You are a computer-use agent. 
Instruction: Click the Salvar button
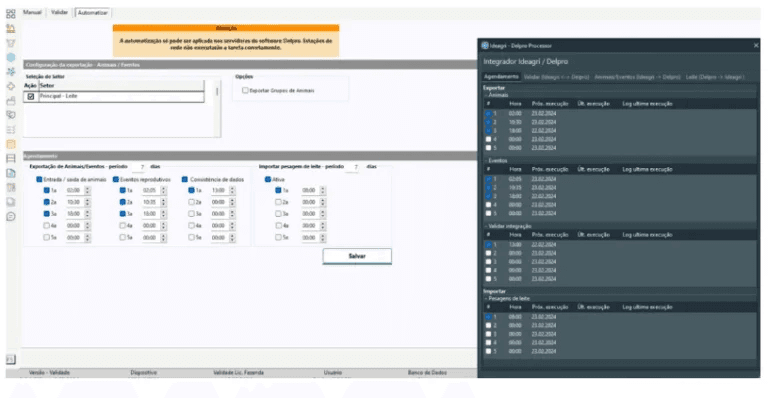pos(357,256)
